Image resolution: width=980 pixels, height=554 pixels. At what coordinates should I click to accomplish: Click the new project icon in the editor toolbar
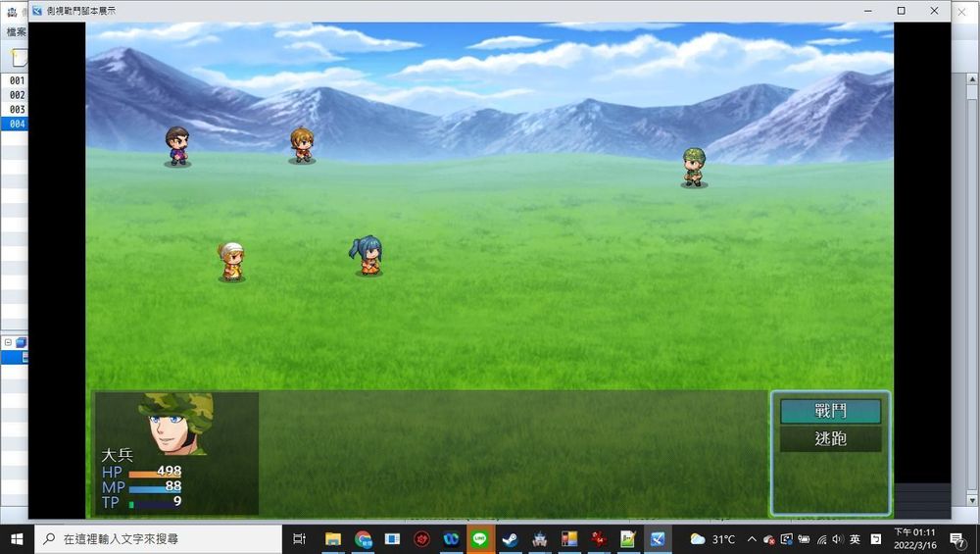(20, 58)
